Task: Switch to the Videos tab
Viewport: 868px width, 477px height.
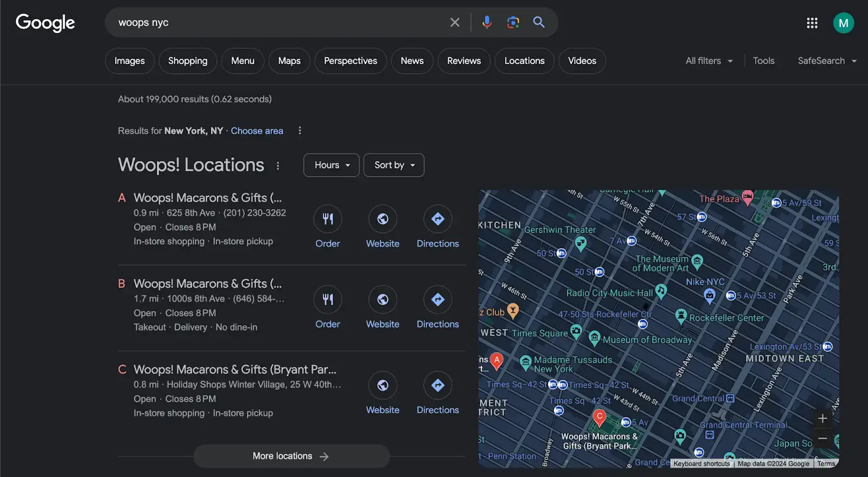Action: [582, 61]
